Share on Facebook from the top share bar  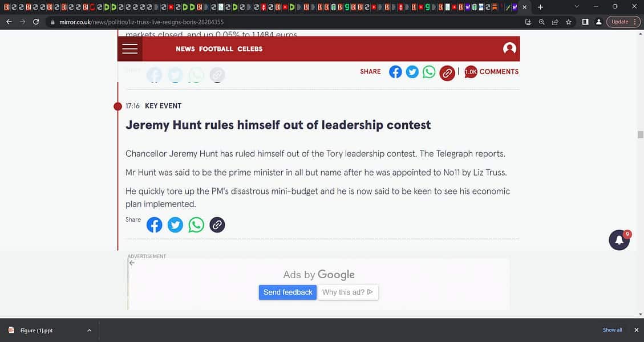pos(395,72)
